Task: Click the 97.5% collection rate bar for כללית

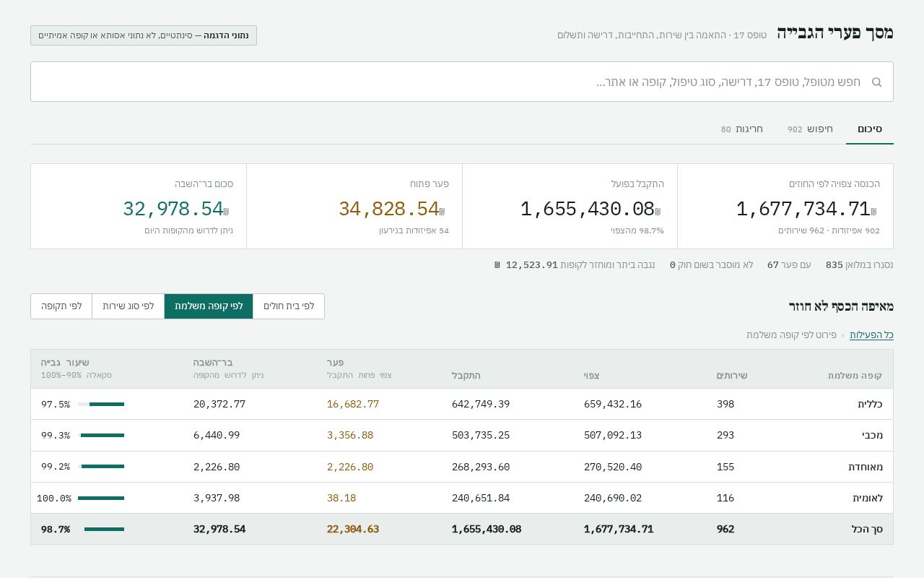Action: point(101,404)
